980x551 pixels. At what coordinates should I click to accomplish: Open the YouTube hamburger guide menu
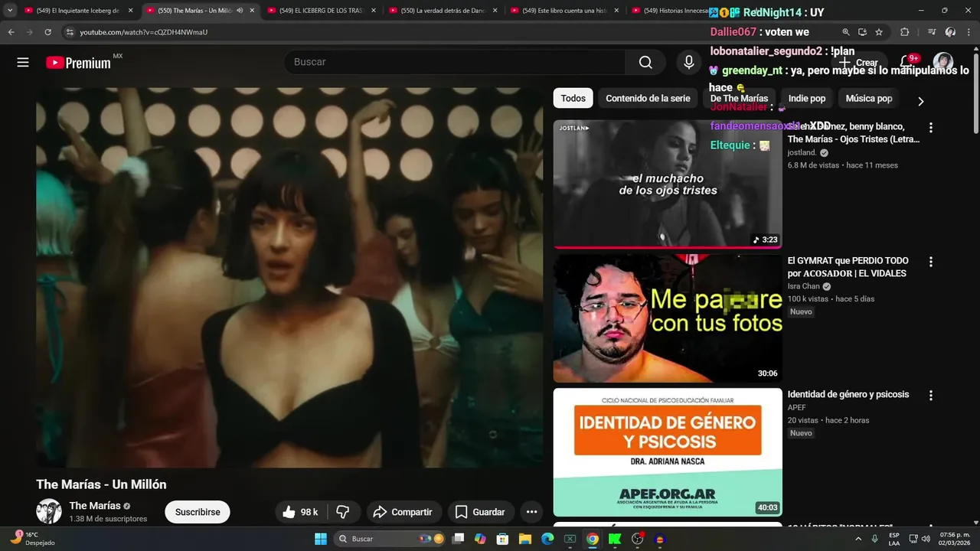point(23,62)
